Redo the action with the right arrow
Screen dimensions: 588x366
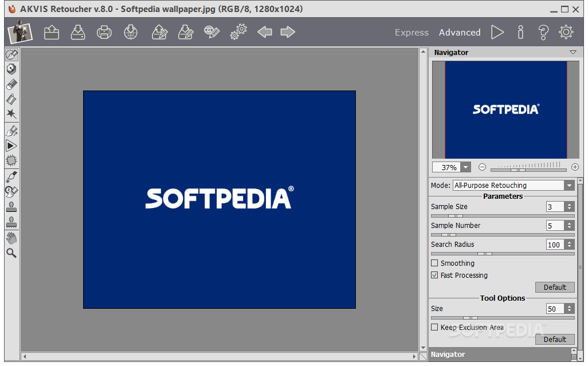click(x=288, y=32)
